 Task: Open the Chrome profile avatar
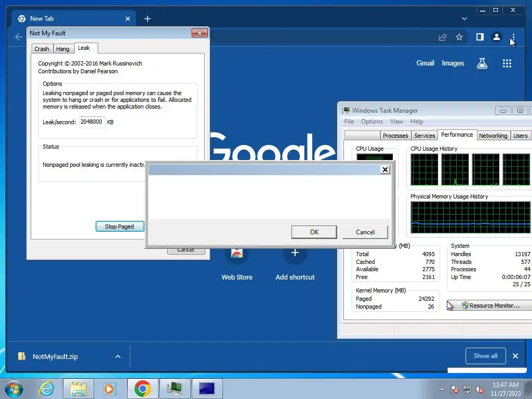pyautogui.click(x=496, y=37)
